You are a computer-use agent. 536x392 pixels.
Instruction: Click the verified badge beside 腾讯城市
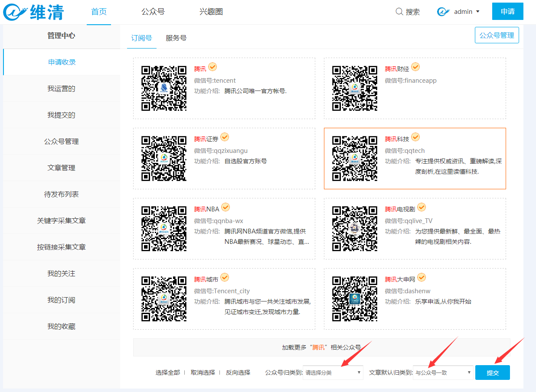pos(225,278)
